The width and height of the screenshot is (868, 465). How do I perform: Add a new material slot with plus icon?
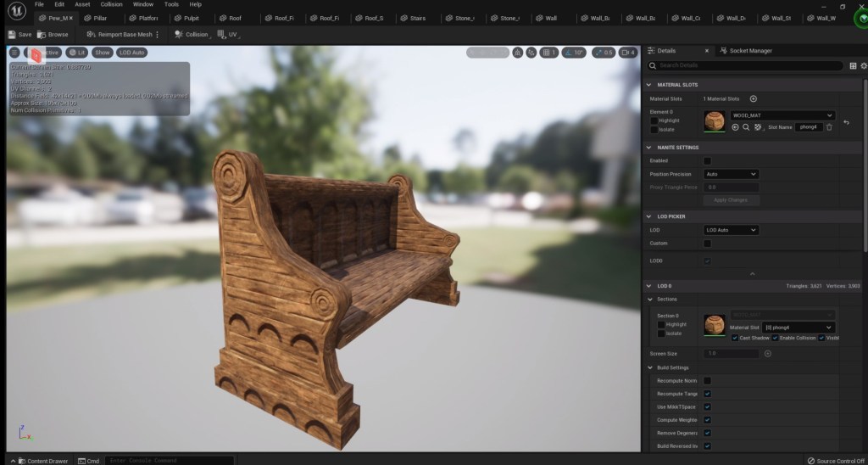pos(753,99)
